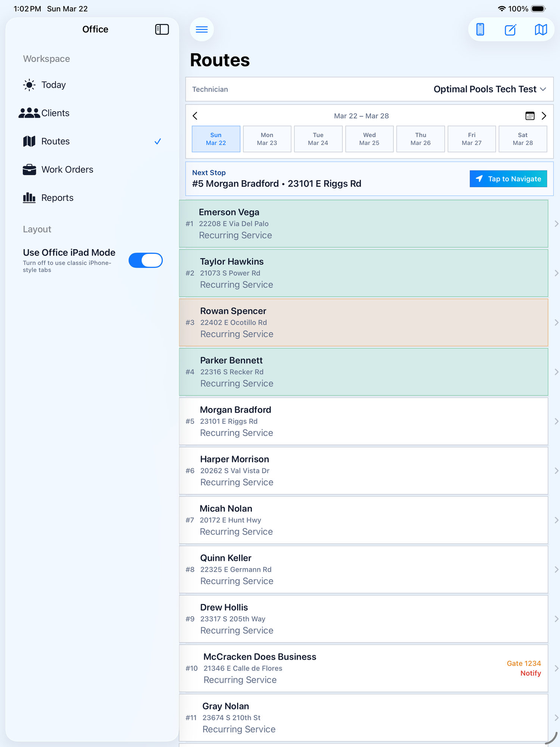Expand Rowan Spencer stop chevron

click(x=556, y=322)
